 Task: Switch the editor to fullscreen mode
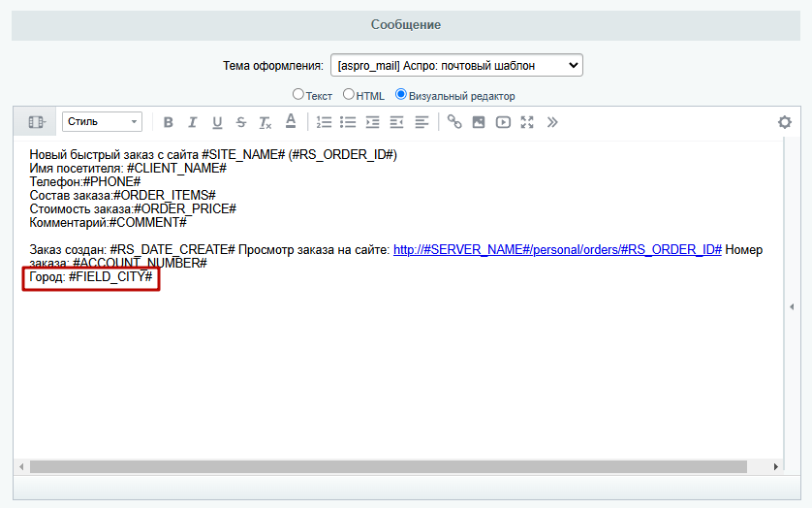[x=527, y=122]
